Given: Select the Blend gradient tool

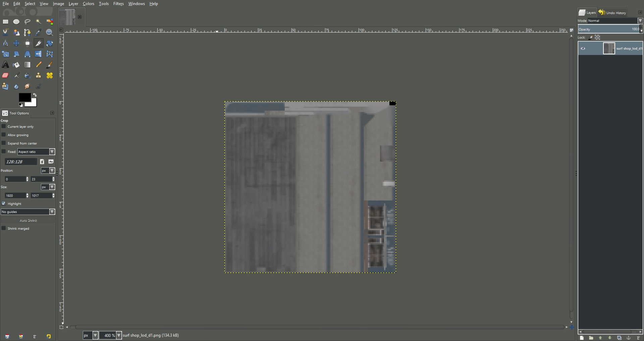Looking at the screenshot, I should pos(28,65).
